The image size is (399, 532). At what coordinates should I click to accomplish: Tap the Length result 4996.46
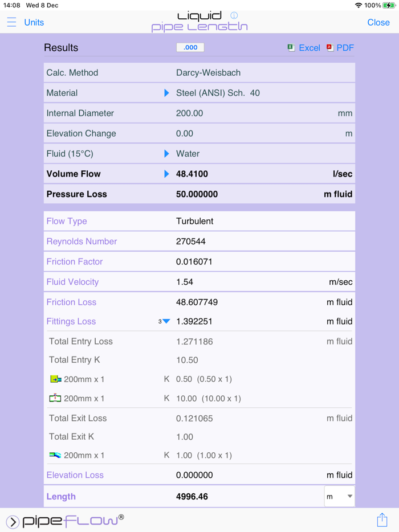pyautogui.click(x=192, y=497)
